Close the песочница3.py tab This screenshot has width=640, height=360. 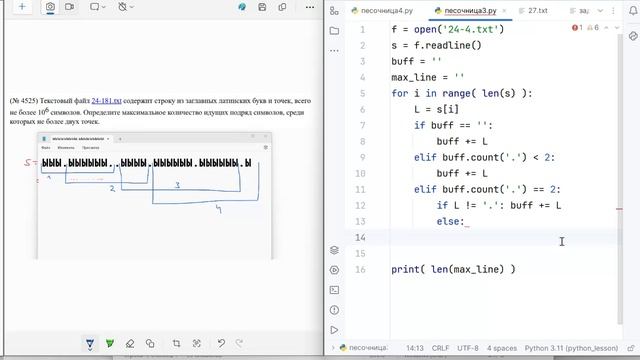click(x=504, y=11)
